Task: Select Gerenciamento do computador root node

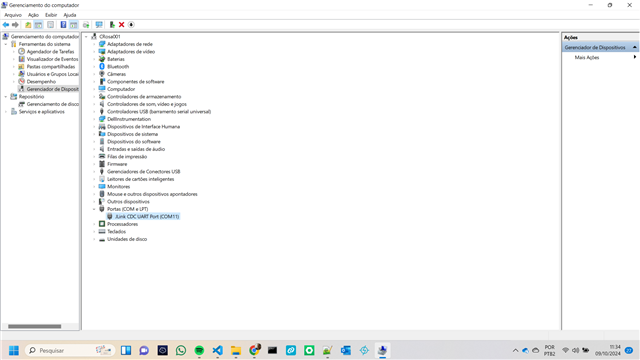Action: pyautogui.click(x=44, y=36)
